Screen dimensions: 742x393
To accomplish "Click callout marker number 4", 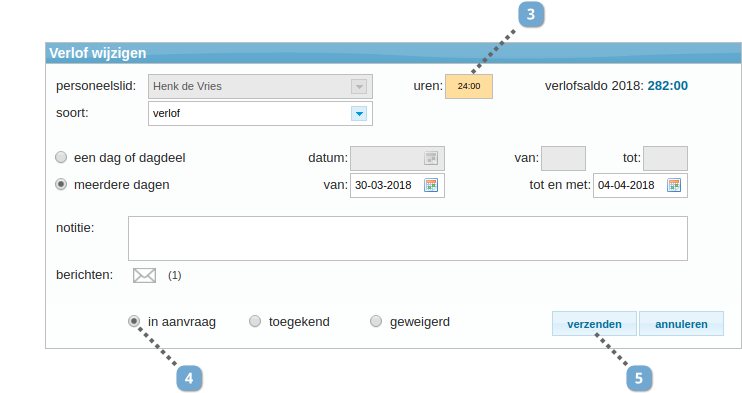I will (189, 378).
